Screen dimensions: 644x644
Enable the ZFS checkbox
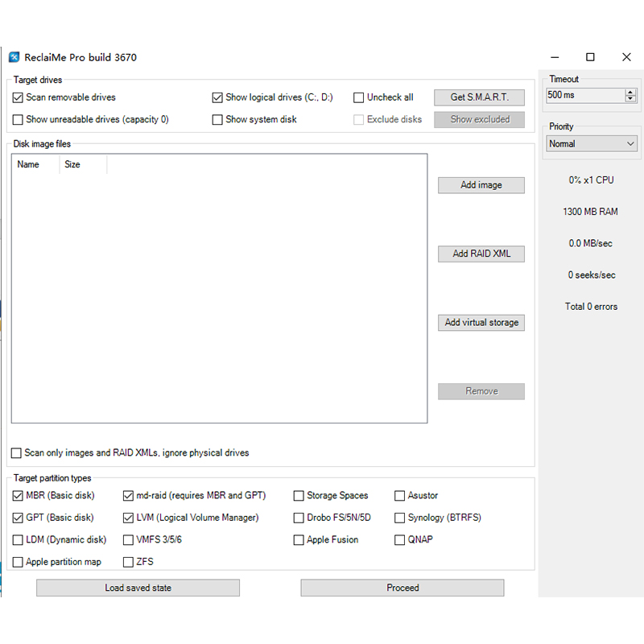[128, 562]
